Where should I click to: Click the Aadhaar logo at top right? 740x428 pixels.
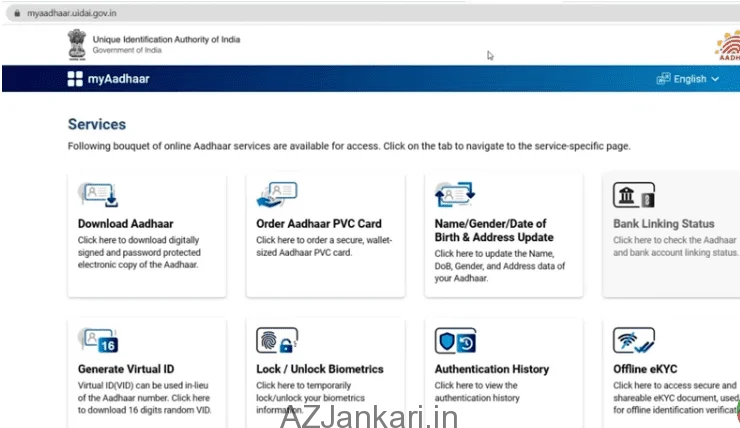[x=728, y=45]
